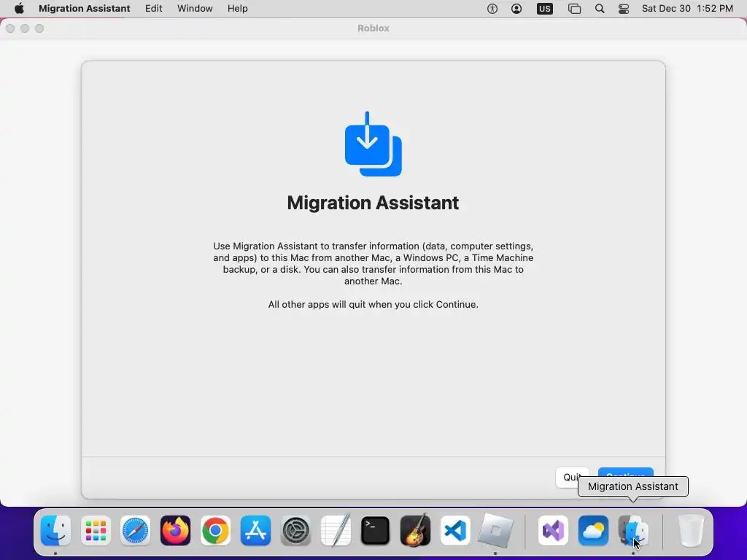Open the US input source menu
The image size is (747, 560).
point(544,9)
